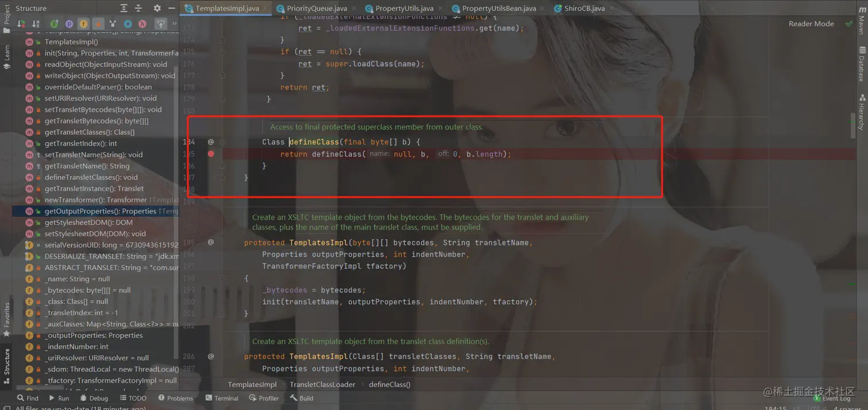
Task: Open Event Log in status bar
Action: (832, 398)
